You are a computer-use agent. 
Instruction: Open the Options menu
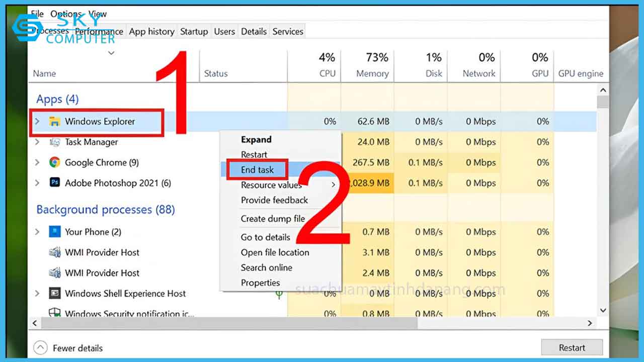click(66, 14)
